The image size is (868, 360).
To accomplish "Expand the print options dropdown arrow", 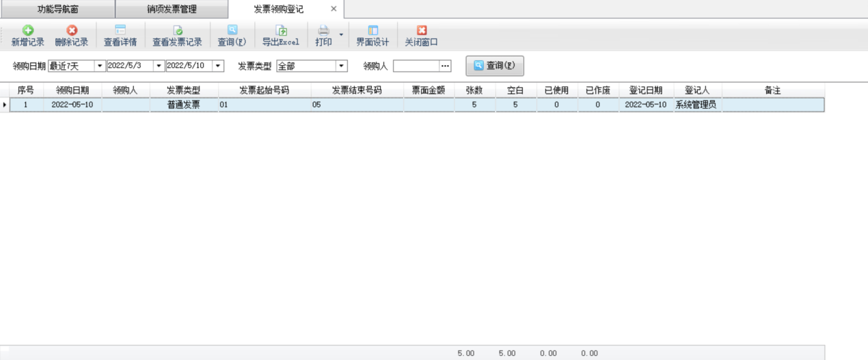I will point(340,34).
